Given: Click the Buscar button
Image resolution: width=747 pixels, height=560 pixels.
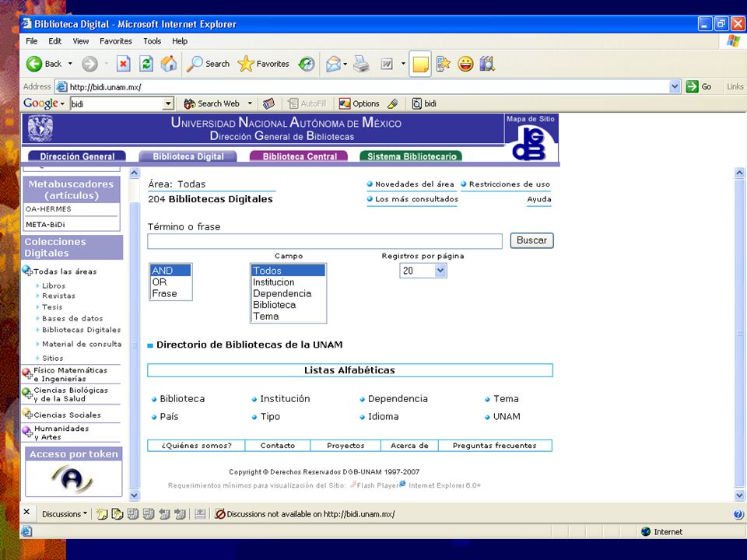Looking at the screenshot, I should pyautogui.click(x=531, y=240).
